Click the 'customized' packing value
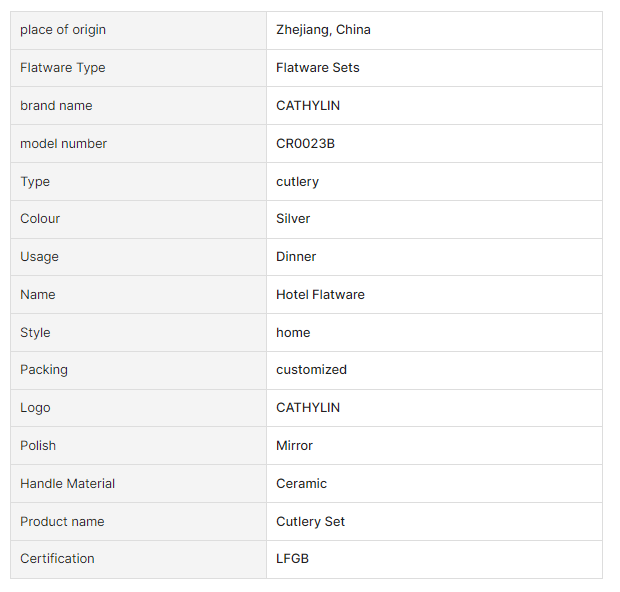 [311, 370]
